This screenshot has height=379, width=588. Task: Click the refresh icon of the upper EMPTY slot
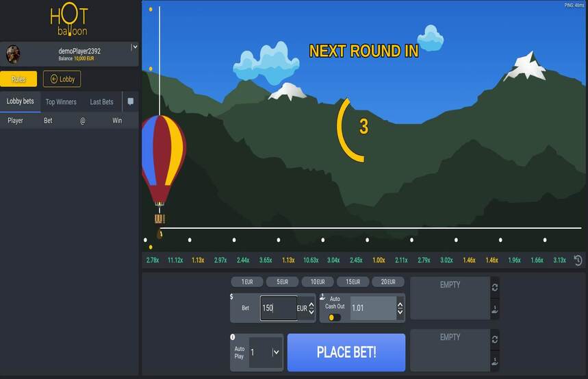495,287
